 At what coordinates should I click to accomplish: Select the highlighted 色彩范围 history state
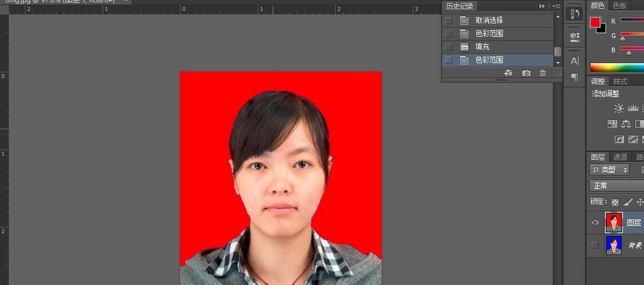click(x=498, y=60)
